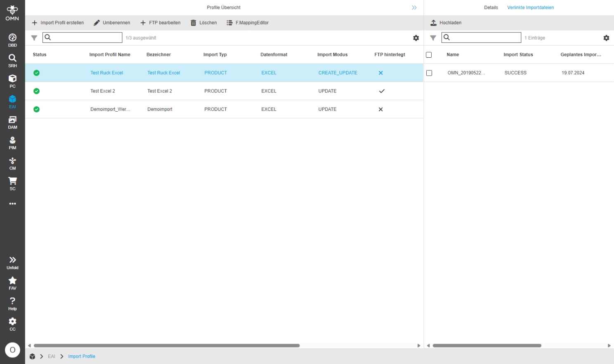The image size is (614, 364).
Task: Check the select-all checkbox beside Name header
Action: pos(429,55)
